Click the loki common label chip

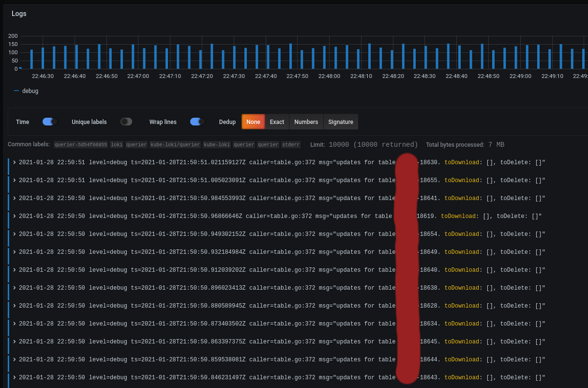[x=116, y=144]
